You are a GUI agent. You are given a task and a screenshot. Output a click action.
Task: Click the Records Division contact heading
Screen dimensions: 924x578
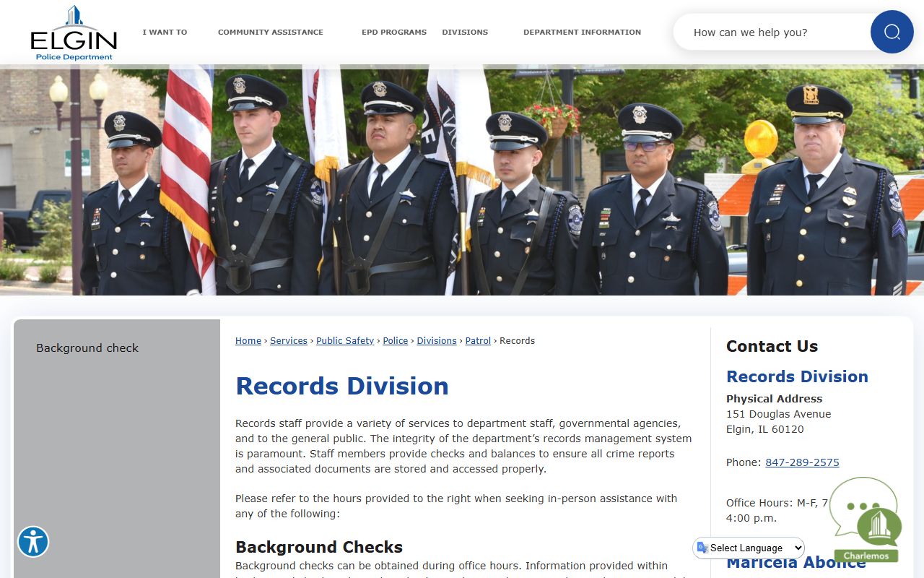tap(797, 376)
